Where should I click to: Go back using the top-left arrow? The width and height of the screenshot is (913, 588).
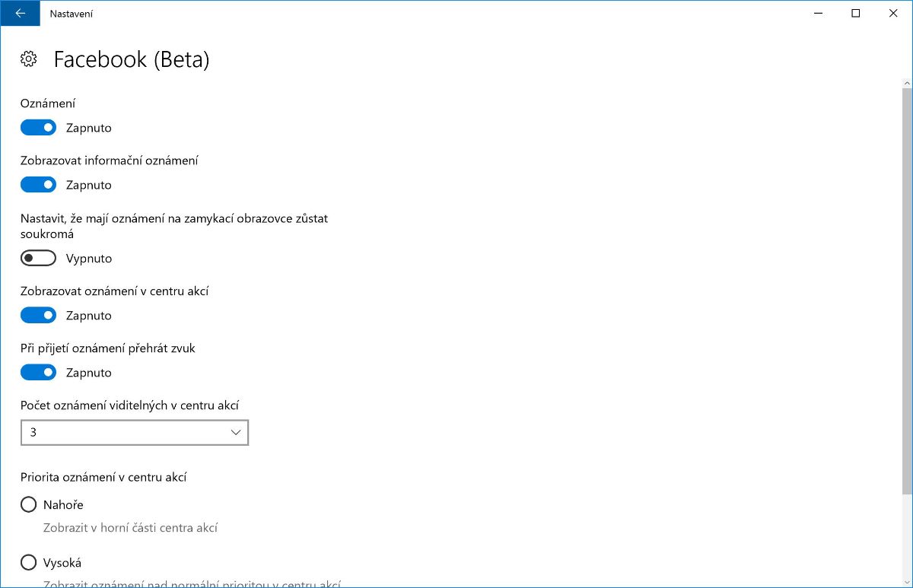(x=20, y=13)
